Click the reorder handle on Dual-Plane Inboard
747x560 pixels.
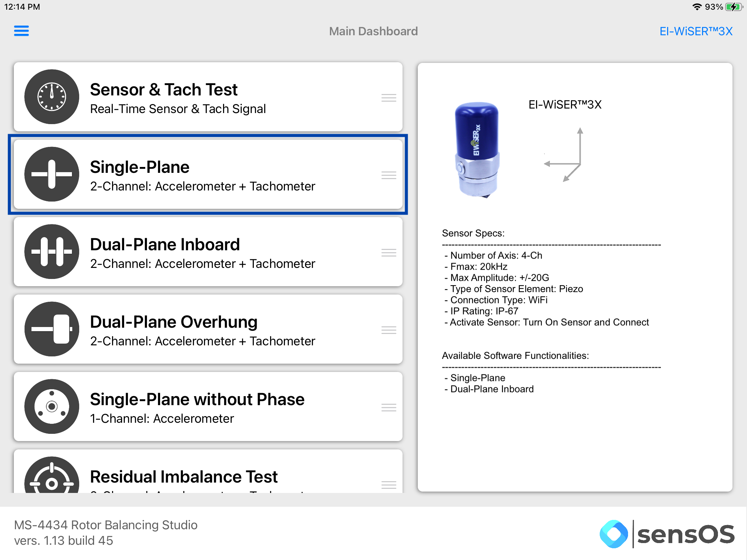tap(389, 253)
